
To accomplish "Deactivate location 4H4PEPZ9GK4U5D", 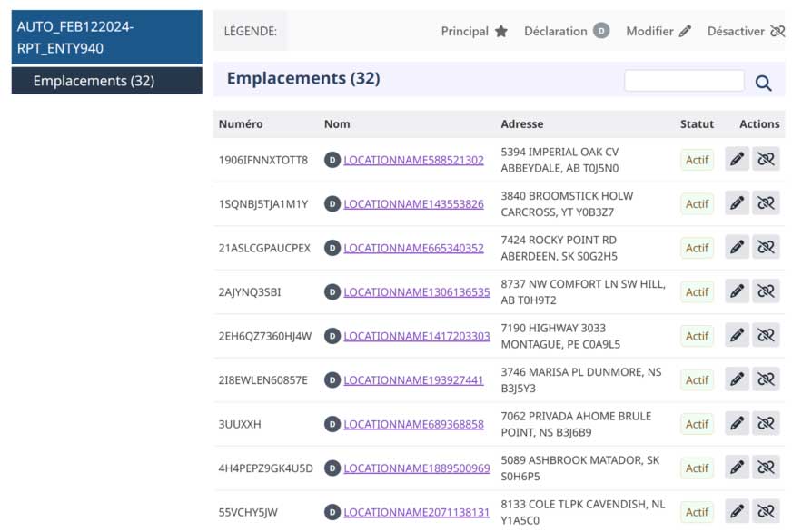I will (766, 467).
